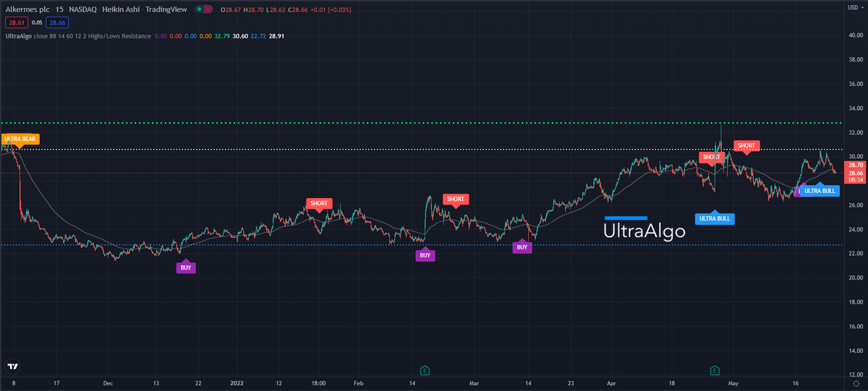Open chart settings gear icon
868x391 pixels.
tap(856, 384)
